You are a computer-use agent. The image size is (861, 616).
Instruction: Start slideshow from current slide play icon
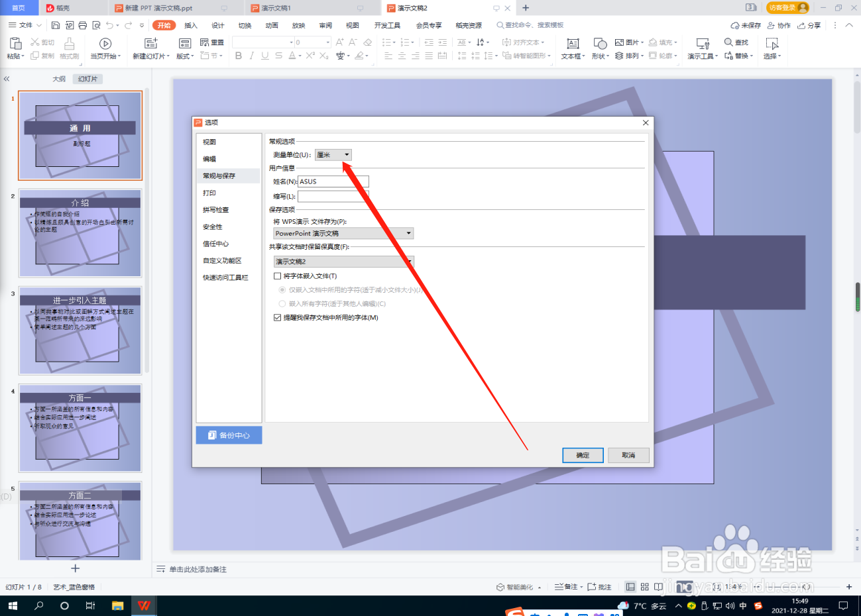tap(105, 44)
